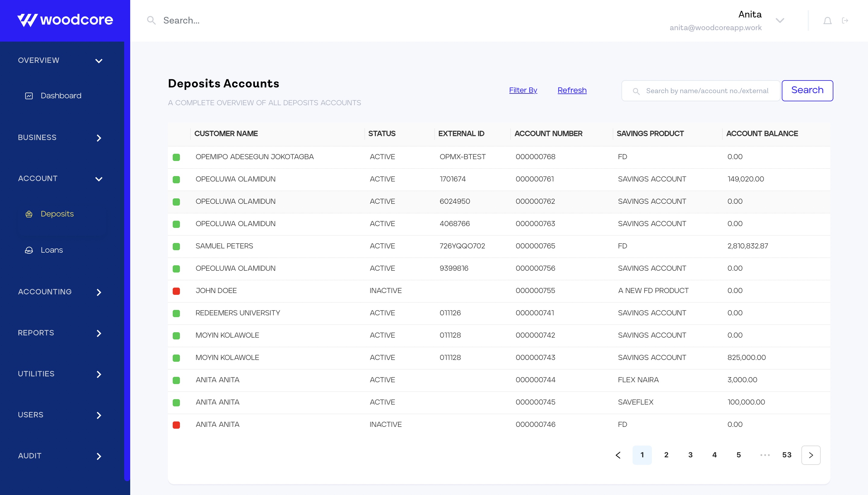
Task: Click the top search magnifier icon
Action: [x=151, y=20]
